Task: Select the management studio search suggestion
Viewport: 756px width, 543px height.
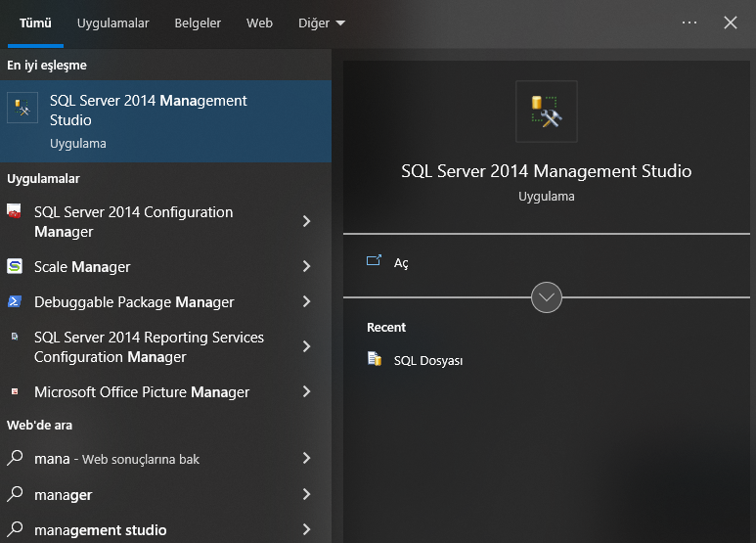Action: [165, 529]
